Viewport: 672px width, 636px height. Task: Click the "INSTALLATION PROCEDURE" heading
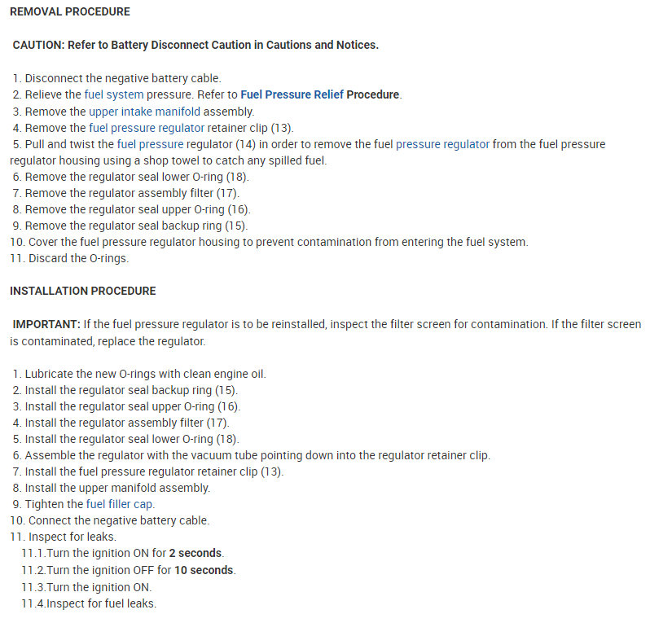point(83,291)
